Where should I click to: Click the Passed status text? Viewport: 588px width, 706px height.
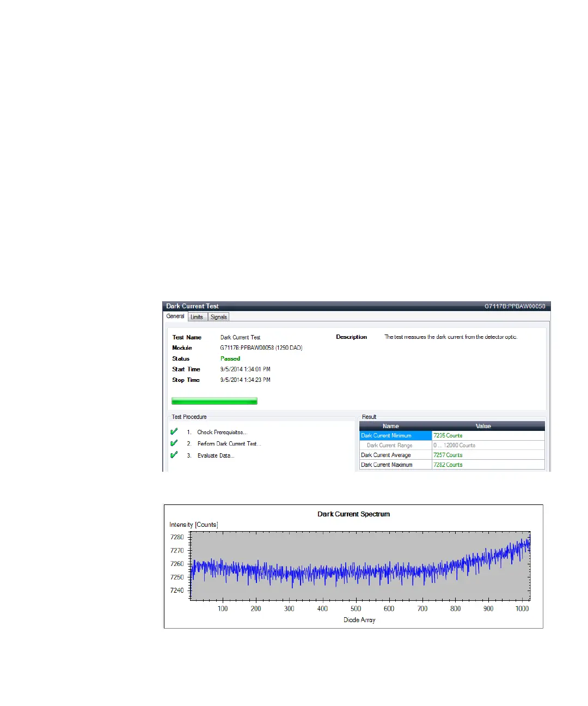point(230,359)
